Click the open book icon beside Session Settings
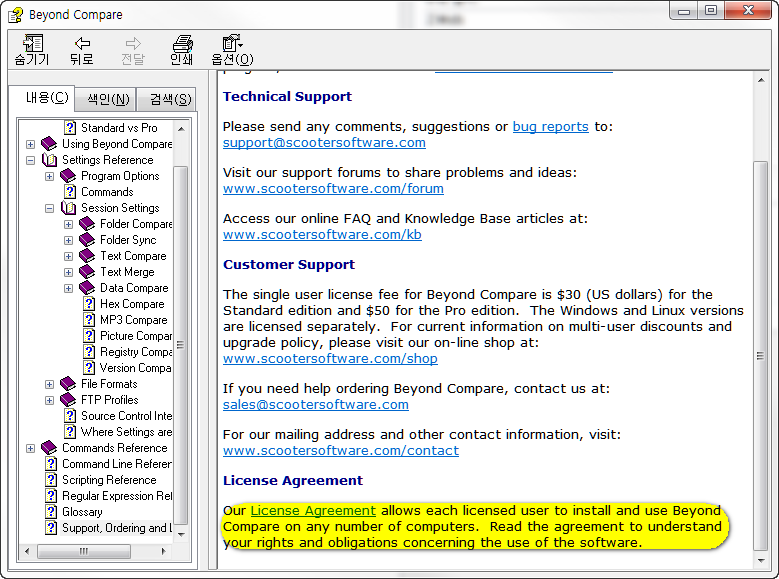Image resolution: width=779 pixels, height=579 pixels. pyautogui.click(x=68, y=208)
